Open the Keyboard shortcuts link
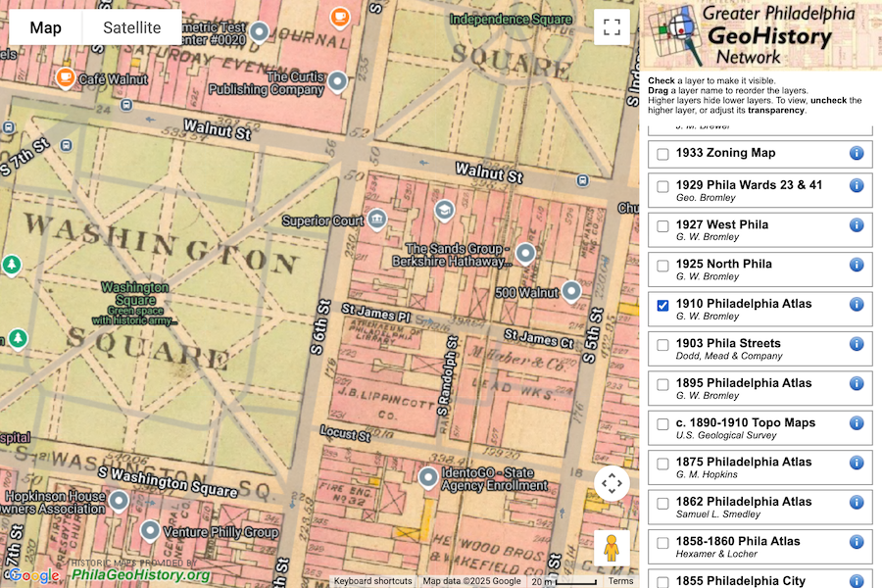 372,581
